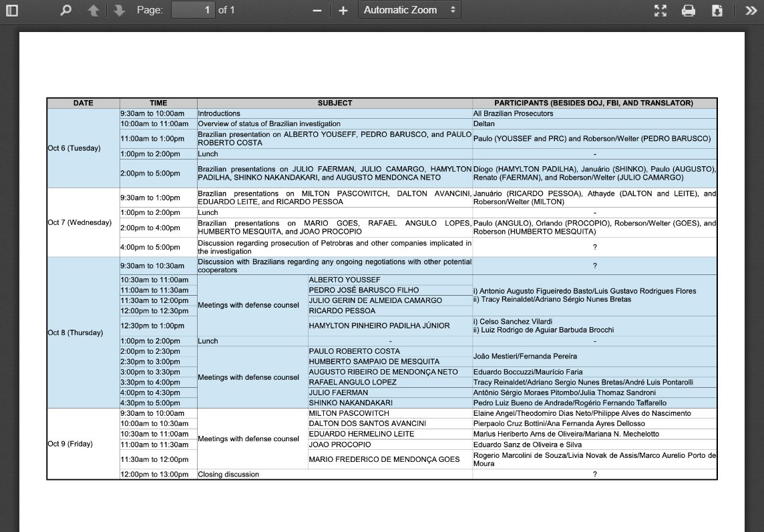Click 'JULIO GERIN DE ALMEIDA CAMARGO' cell
This screenshot has width=764, height=532.
[x=390, y=300]
